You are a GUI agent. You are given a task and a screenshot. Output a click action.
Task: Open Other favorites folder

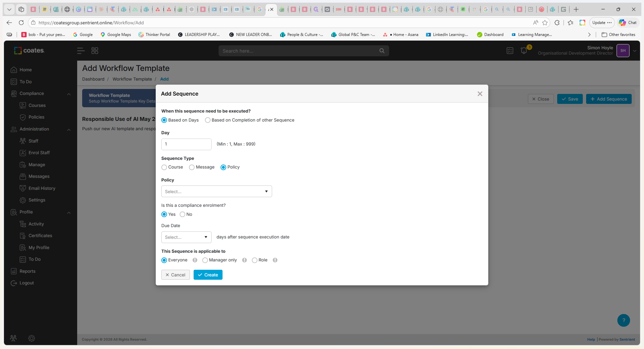tap(619, 35)
